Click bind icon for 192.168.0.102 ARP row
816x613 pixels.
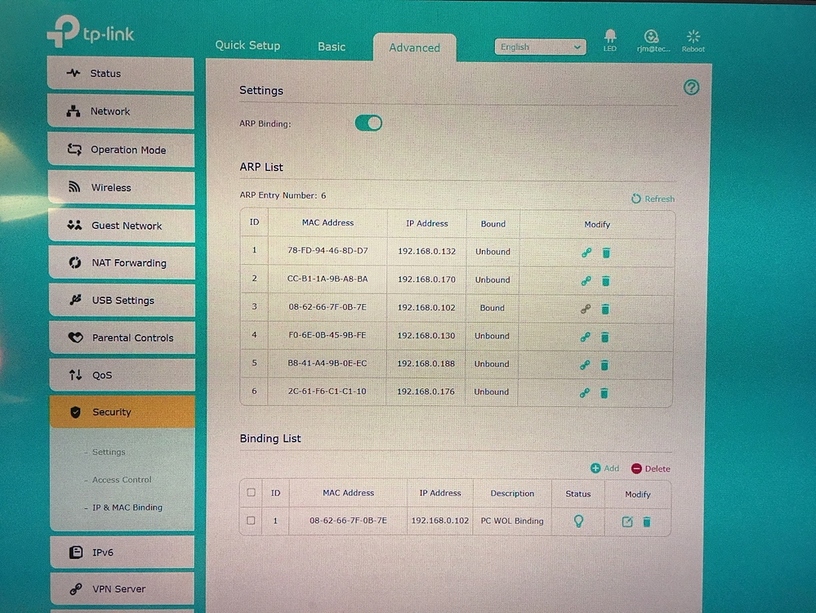586,309
